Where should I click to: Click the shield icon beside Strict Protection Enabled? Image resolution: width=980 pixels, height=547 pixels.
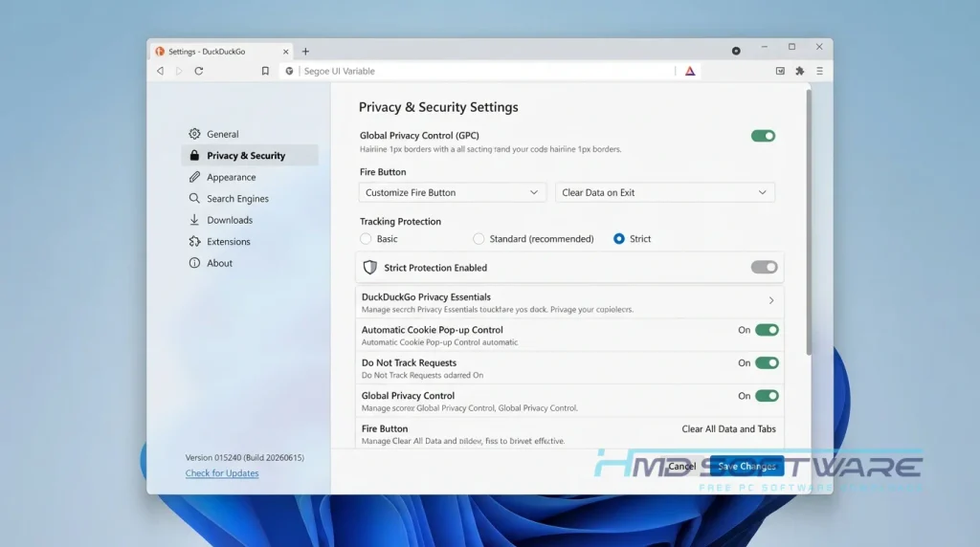tap(370, 267)
